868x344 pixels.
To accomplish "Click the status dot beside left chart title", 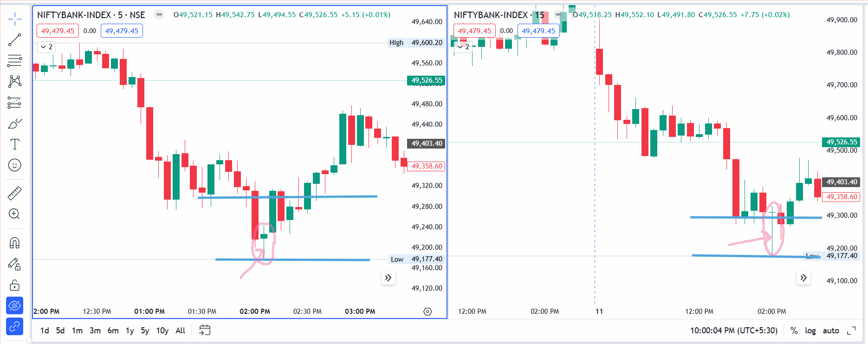I will coord(159,14).
